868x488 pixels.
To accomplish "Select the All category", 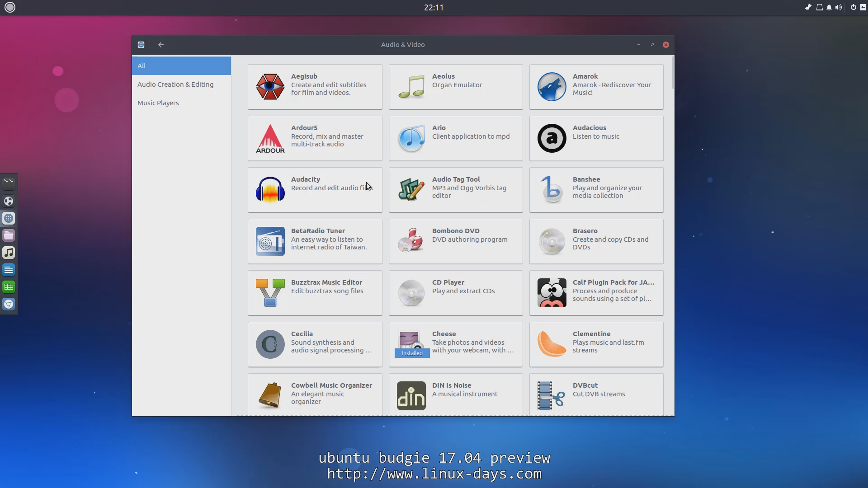I will pos(181,66).
